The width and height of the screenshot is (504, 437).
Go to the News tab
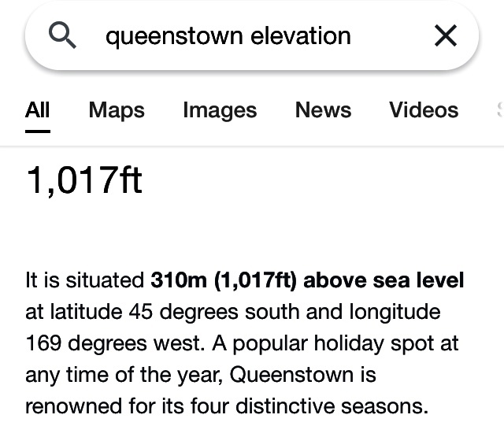click(323, 110)
